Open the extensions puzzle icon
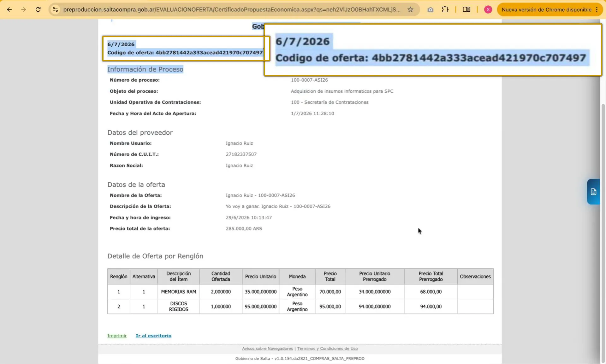The width and height of the screenshot is (606, 364). click(445, 9)
